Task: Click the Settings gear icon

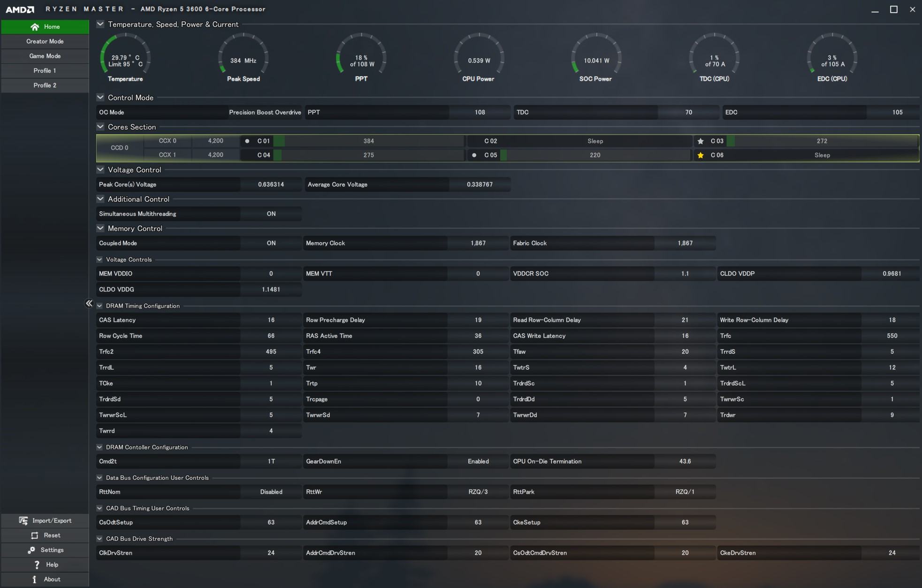Action: point(31,550)
